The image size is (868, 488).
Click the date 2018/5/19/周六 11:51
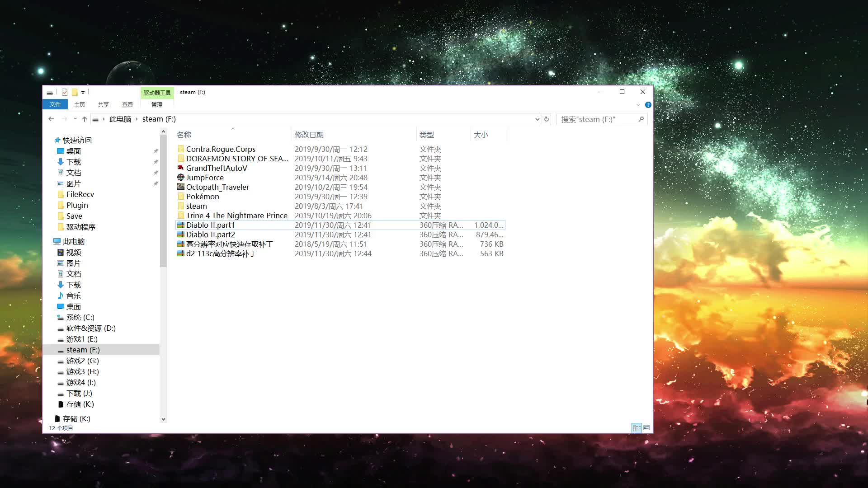click(331, 244)
